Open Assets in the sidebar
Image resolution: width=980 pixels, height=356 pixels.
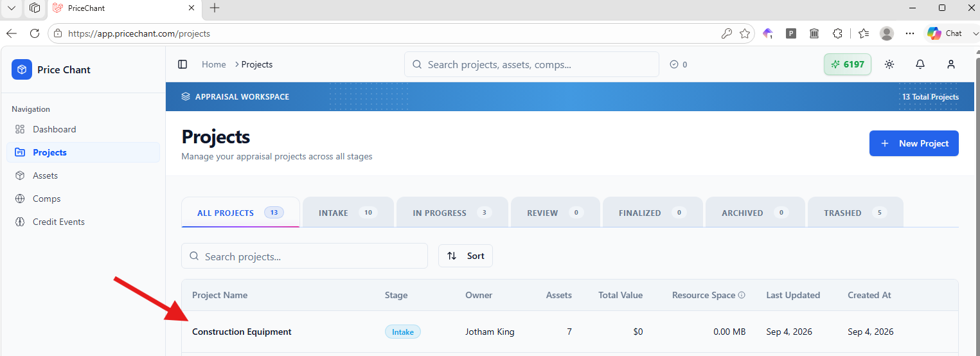(84, 175)
